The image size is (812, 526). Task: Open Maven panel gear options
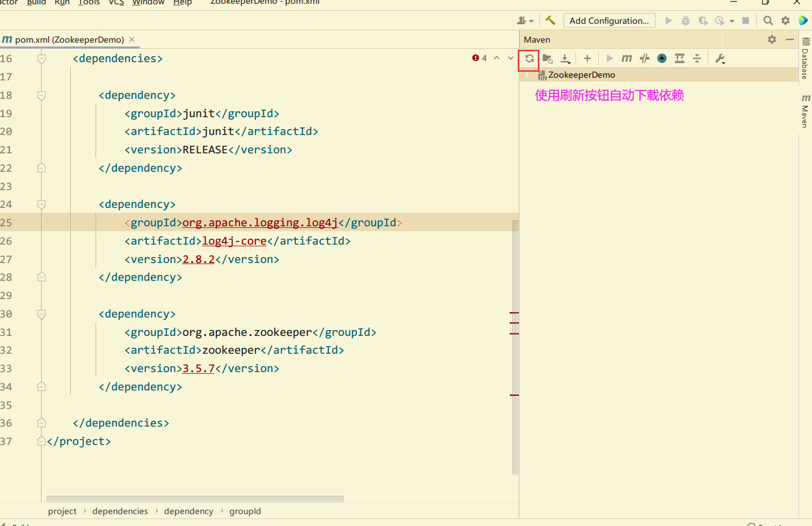click(x=772, y=39)
